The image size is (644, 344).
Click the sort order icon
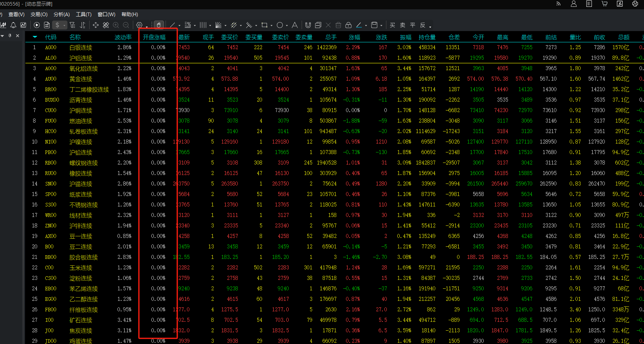[82, 25]
